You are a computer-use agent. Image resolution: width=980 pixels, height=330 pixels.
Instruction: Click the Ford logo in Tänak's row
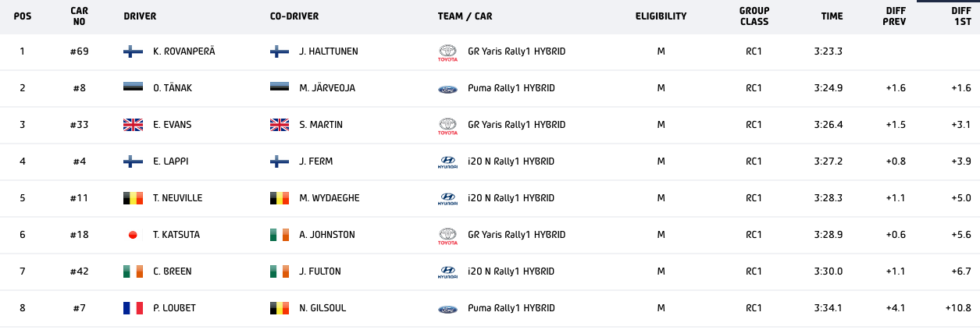point(447,89)
